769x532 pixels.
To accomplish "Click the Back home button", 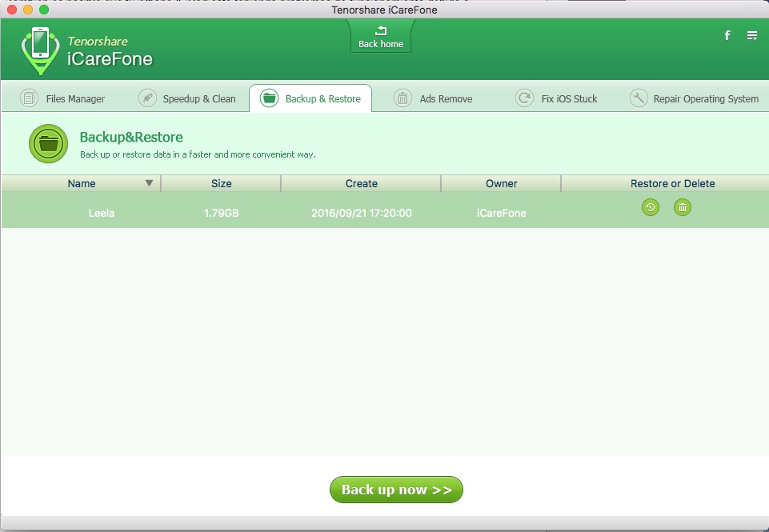I will point(381,36).
